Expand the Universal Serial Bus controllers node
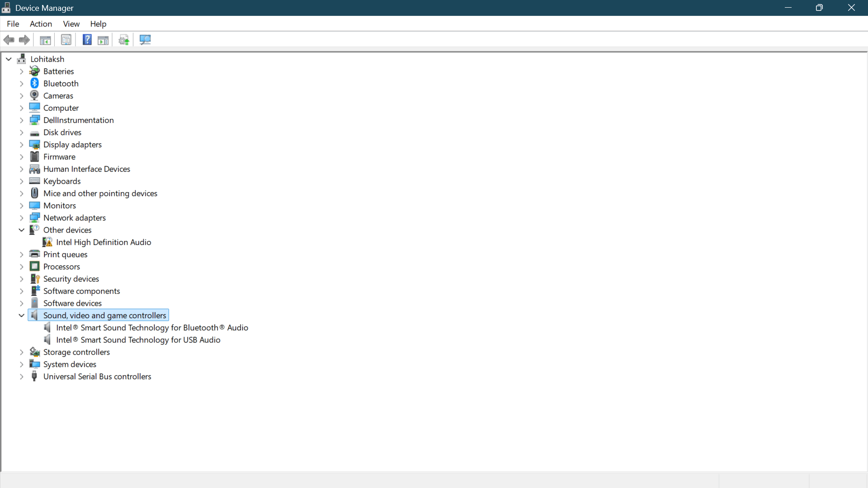868x488 pixels. click(x=21, y=376)
